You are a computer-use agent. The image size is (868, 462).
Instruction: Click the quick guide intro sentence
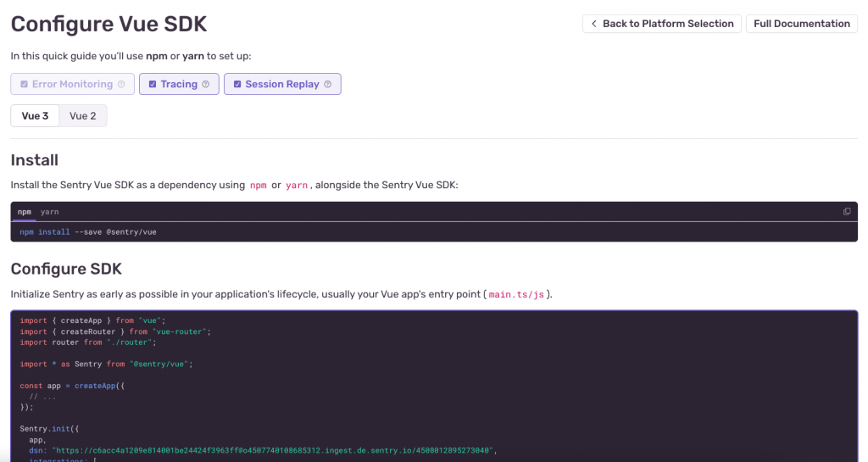pos(131,56)
